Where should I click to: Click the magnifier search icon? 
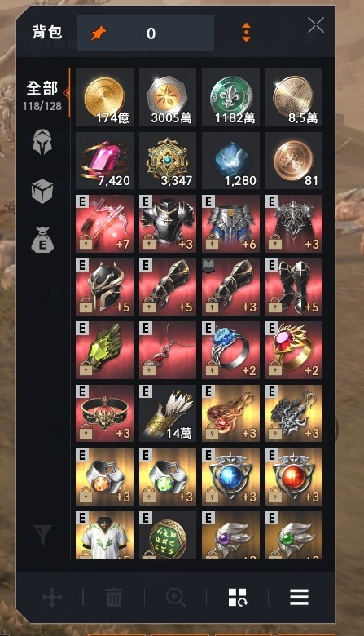tap(176, 597)
